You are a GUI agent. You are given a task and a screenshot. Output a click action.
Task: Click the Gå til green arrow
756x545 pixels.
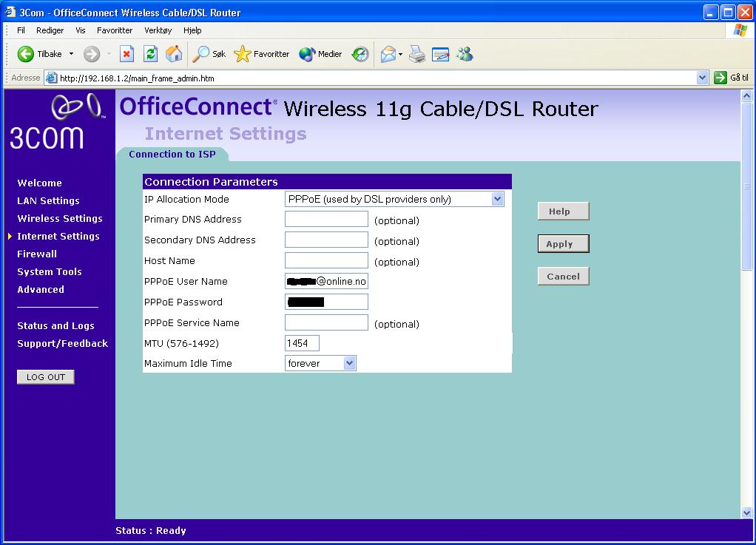tap(720, 78)
